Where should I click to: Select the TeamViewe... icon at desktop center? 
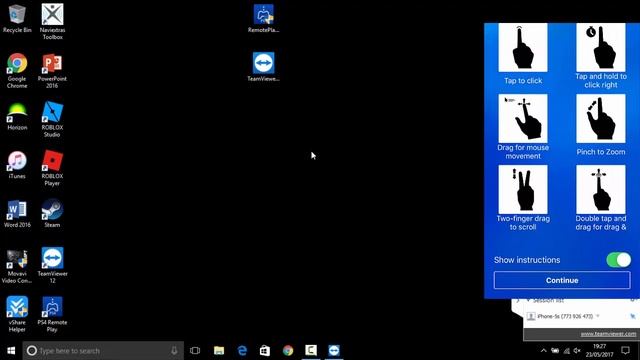(263, 67)
